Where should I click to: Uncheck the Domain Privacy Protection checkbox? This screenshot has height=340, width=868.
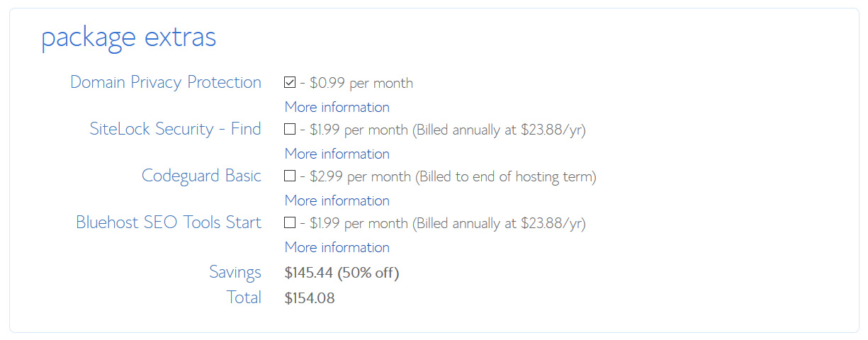point(290,83)
